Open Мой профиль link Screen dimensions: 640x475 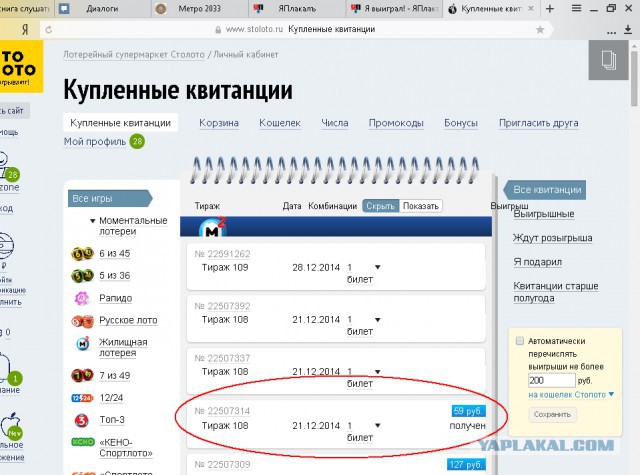click(x=95, y=142)
